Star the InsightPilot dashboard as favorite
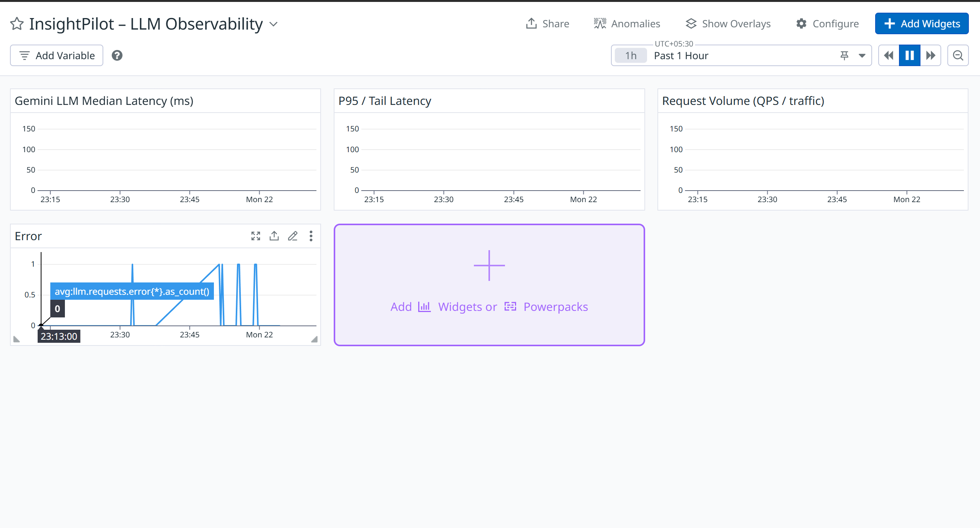Viewport: 980px width, 528px height. [17, 24]
